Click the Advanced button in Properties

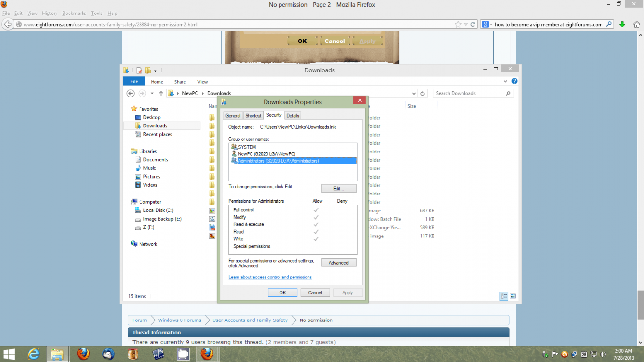click(x=339, y=263)
